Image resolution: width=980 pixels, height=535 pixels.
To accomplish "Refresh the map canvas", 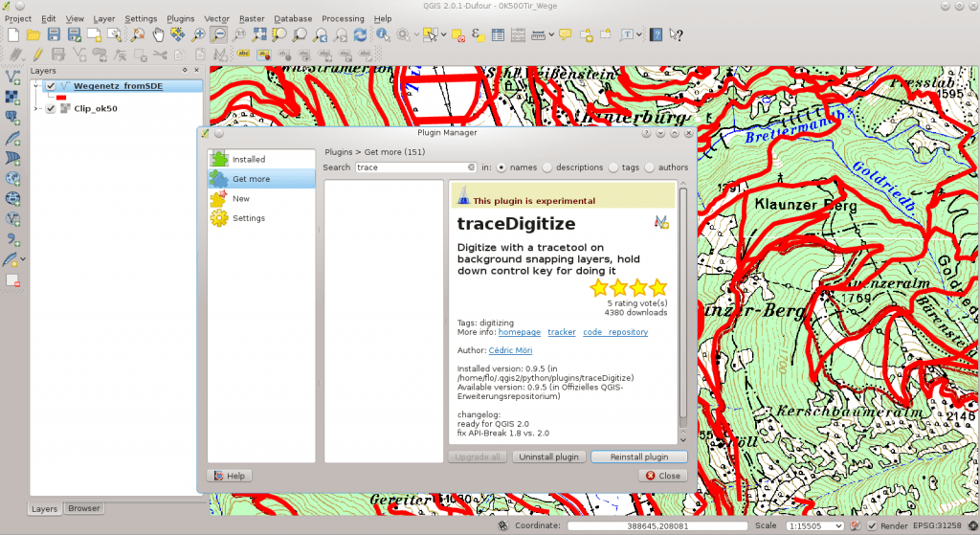I will pos(361,35).
